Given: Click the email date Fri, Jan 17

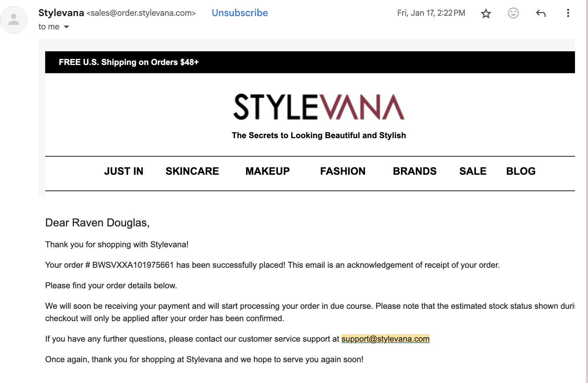Looking at the screenshot, I should click(x=431, y=13).
